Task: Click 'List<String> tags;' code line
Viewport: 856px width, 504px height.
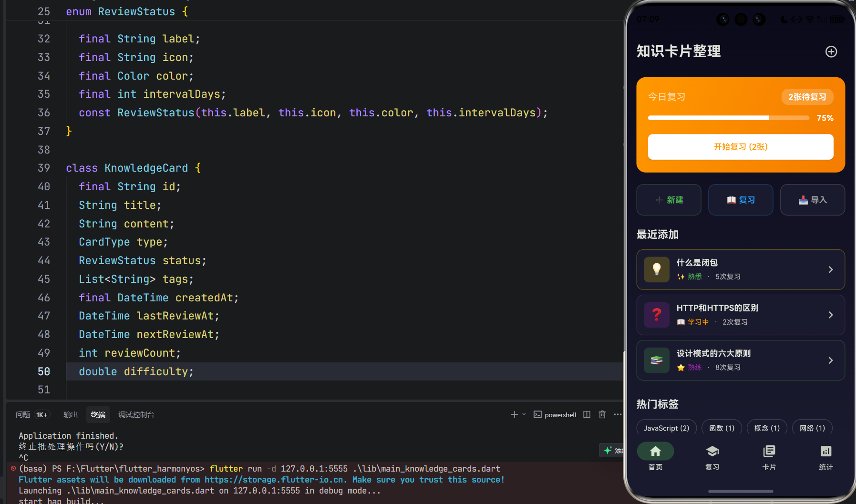Action: (136, 279)
